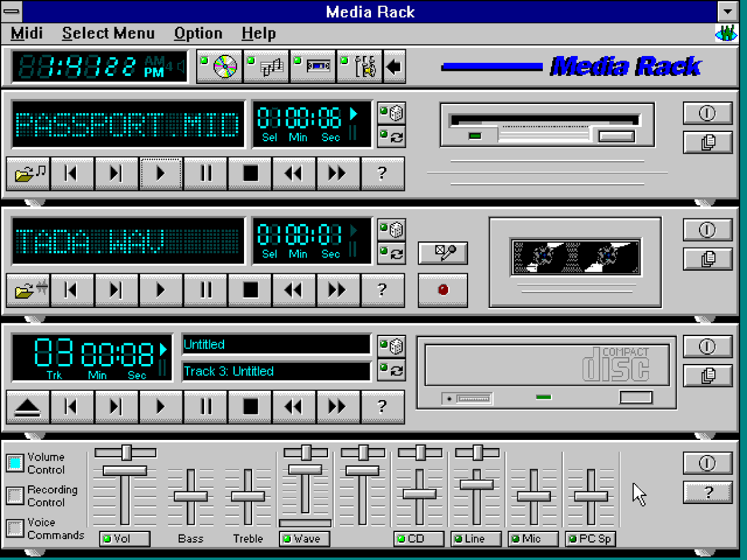
Task: Open the Media Rack window control menu
Action: click(x=11, y=11)
